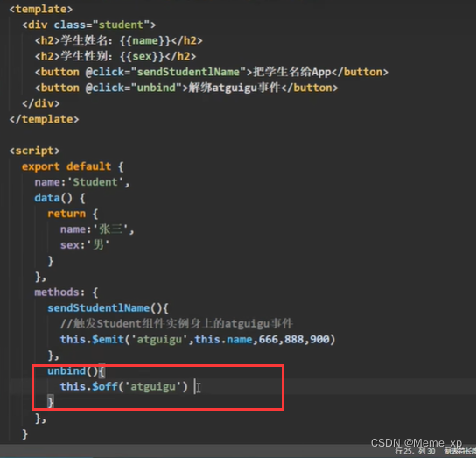Click the data() { line
The width and height of the screenshot is (476, 458).
tap(60, 198)
